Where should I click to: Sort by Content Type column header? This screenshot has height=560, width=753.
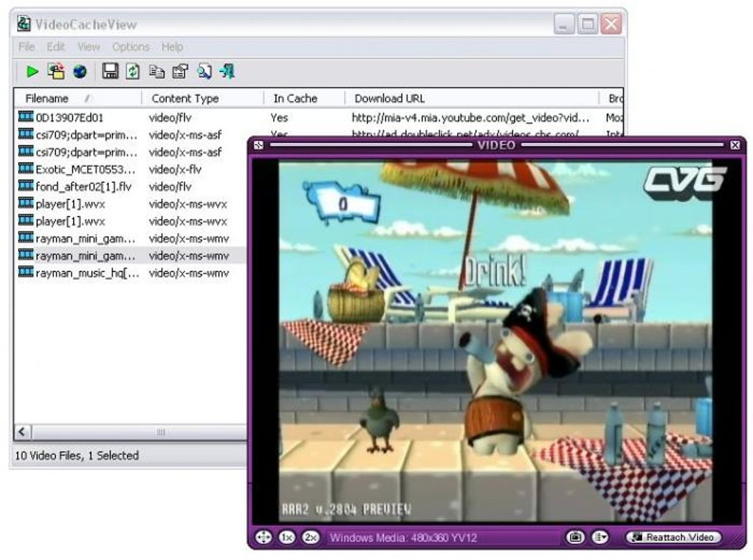[203, 98]
